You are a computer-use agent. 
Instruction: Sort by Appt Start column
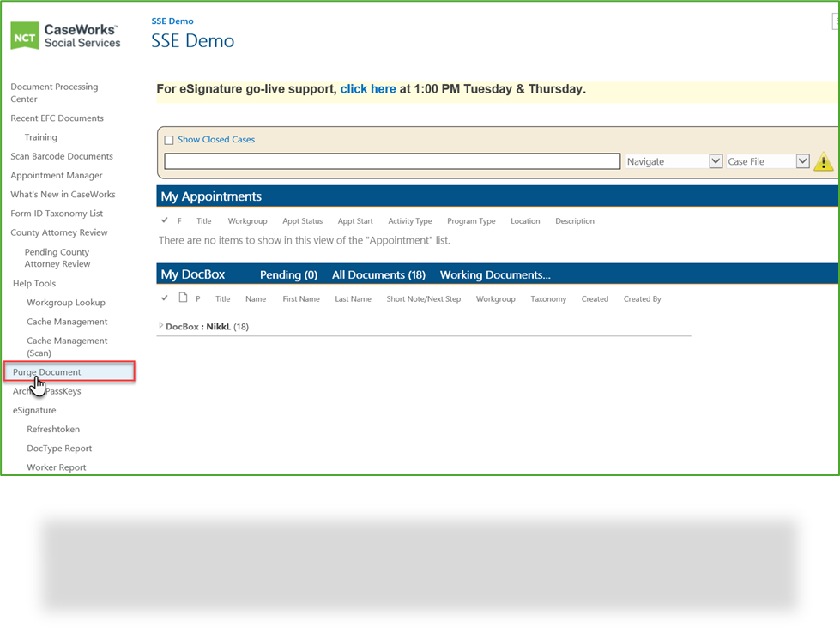[x=355, y=220]
